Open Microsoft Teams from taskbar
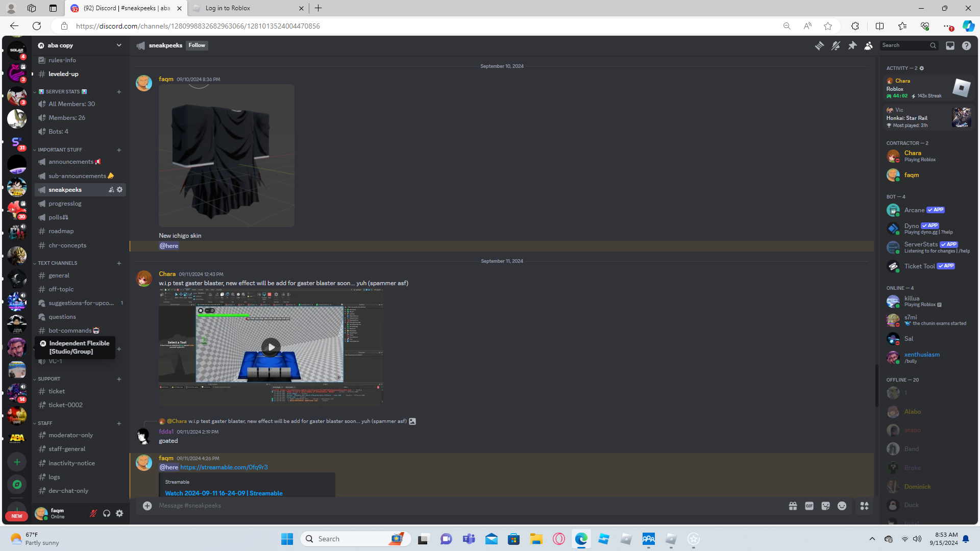Screen dimensions: 980x551 point(469,539)
